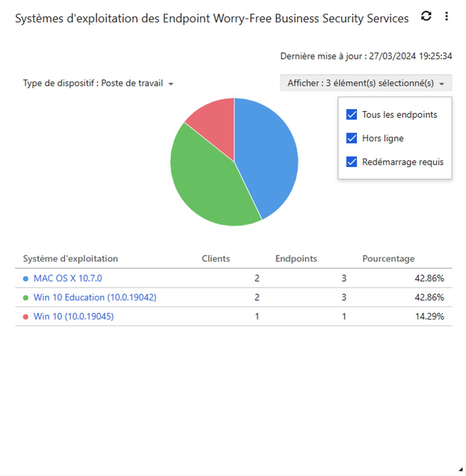Open the three-dot widget options menu
Viewport: 466px width, 476px height.
coord(446,16)
